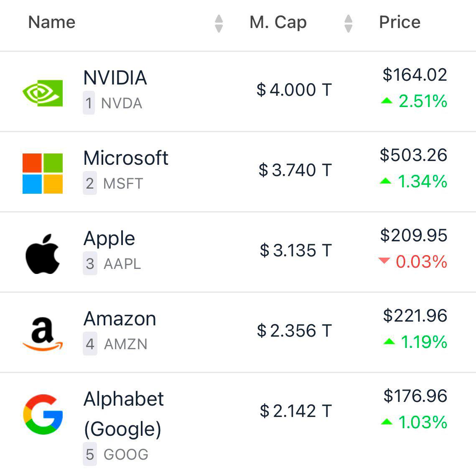The image size is (476, 473).
Task: Sort by the M. Cap column arrows
Action: (x=348, y=23)
